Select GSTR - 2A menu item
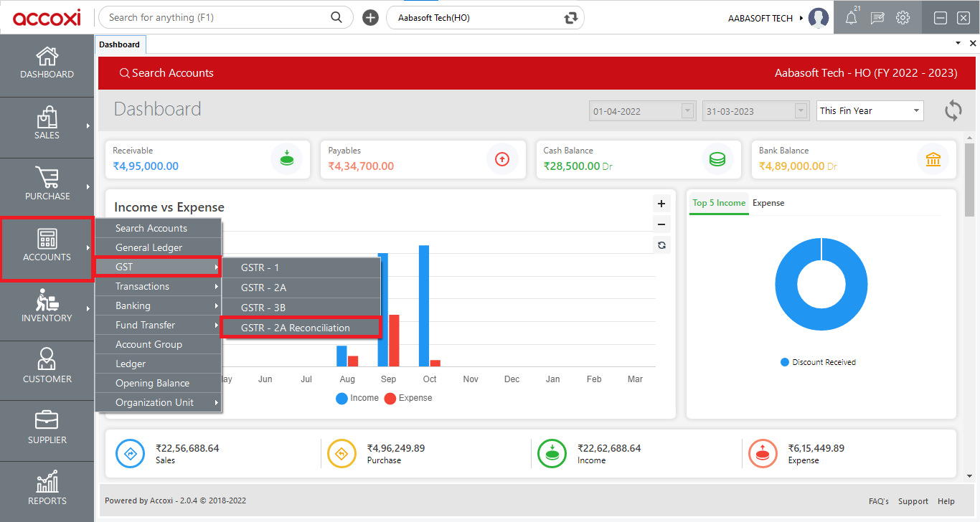Image resolution: width=980 pixels, height=522 pixels. [x=301, y=288]
